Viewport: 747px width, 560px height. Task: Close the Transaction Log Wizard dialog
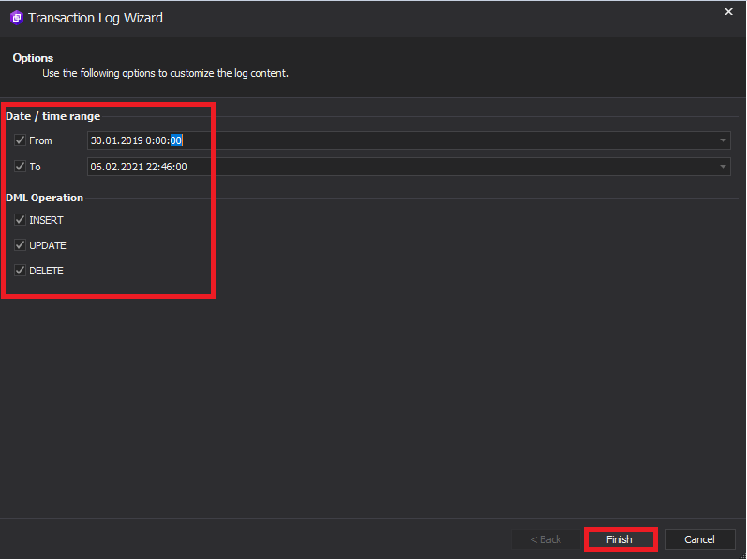pyautogui.click(x=728, y=12)
